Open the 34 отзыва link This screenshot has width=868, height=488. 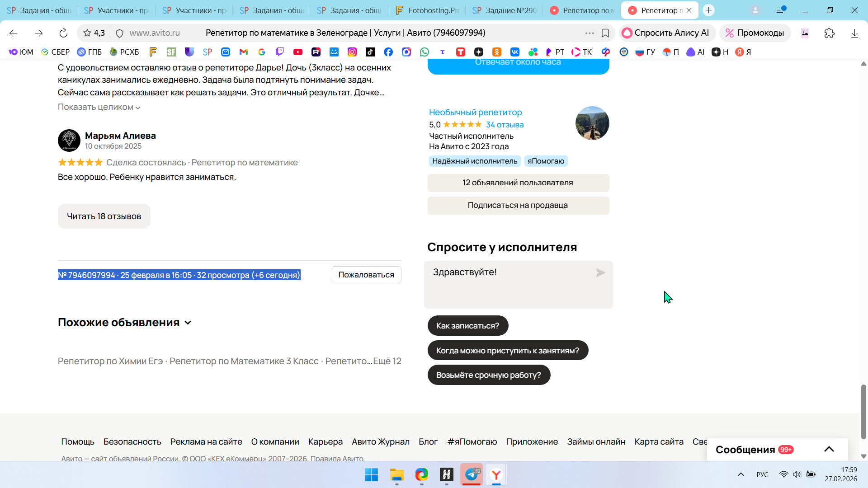tap(505, 125)
